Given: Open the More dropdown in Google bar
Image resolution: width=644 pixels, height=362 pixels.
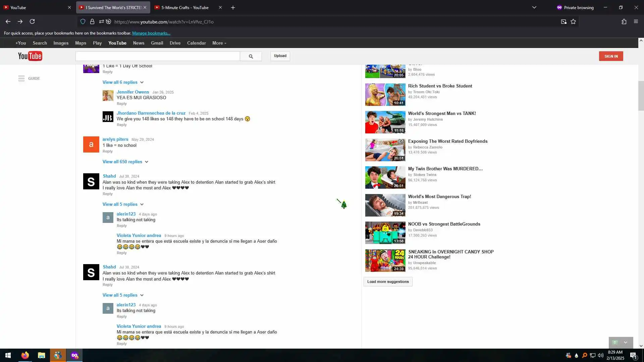Looking at the screenshot, I should click(x=219, y=43).
